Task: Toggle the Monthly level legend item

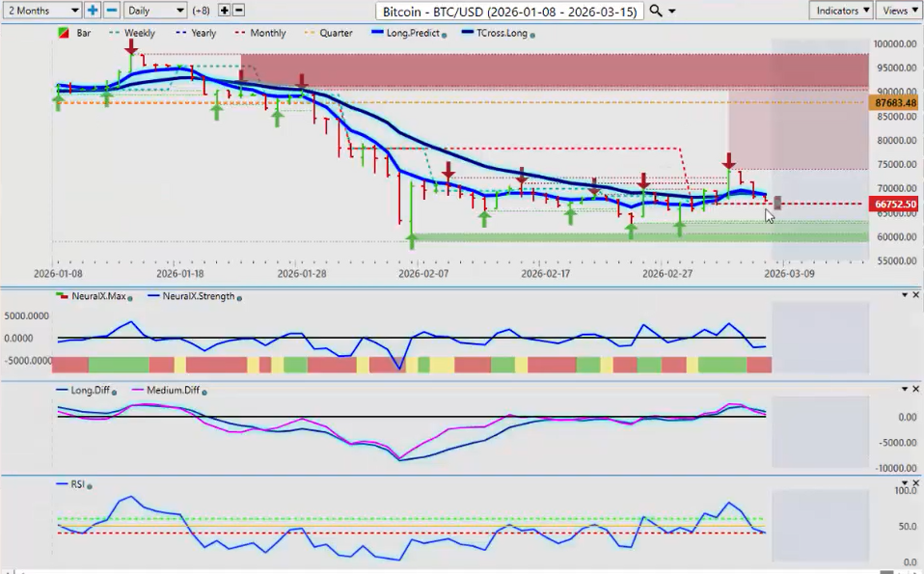Action: click(x=259, y=33)
